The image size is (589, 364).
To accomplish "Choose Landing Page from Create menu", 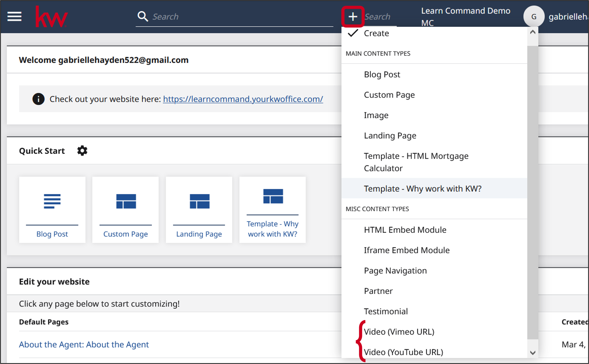I will coord(434,136).
